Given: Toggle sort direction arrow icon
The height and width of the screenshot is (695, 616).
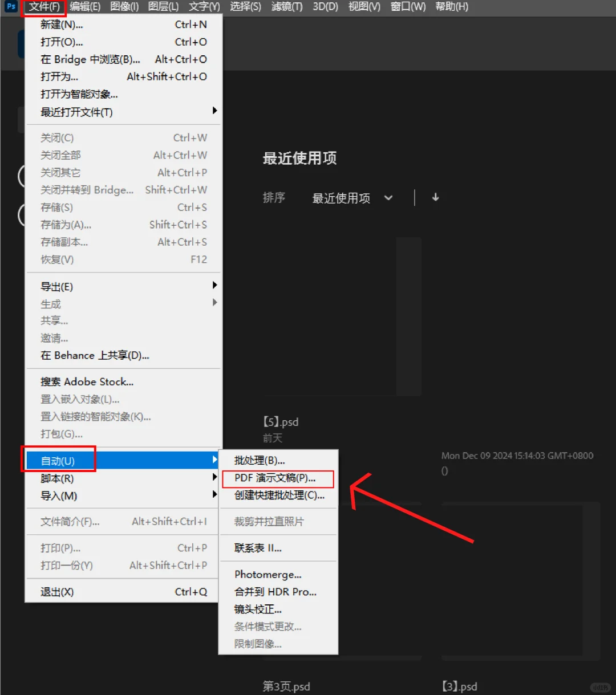Looking at the screenshot, I should (x=435, y=197).
